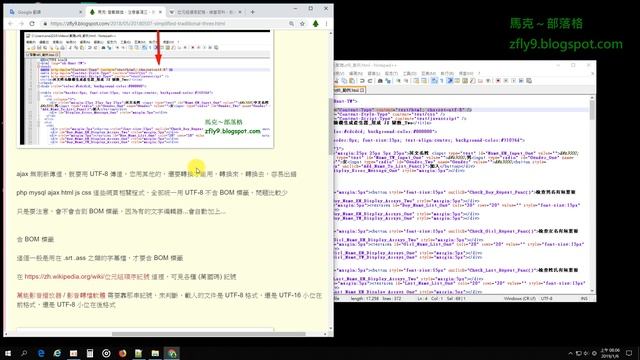Click Zoom Out icon in Notepad++ toolbar

point(406,81)
